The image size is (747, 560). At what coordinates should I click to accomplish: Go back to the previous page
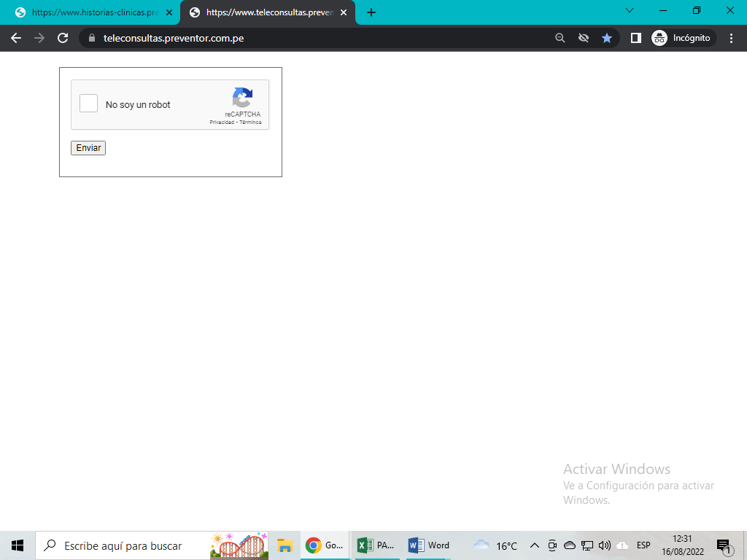(x=16, y=38)
